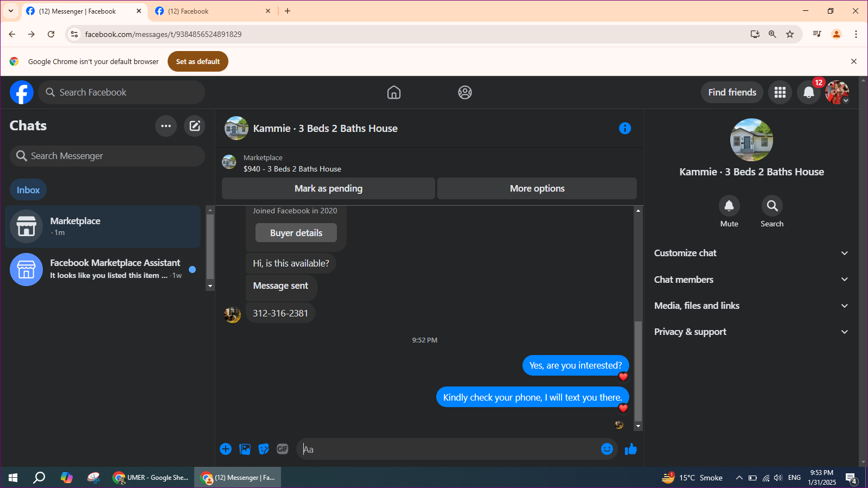
Task: Click the conversation scrollbar thumb
Action: [638, 371]
